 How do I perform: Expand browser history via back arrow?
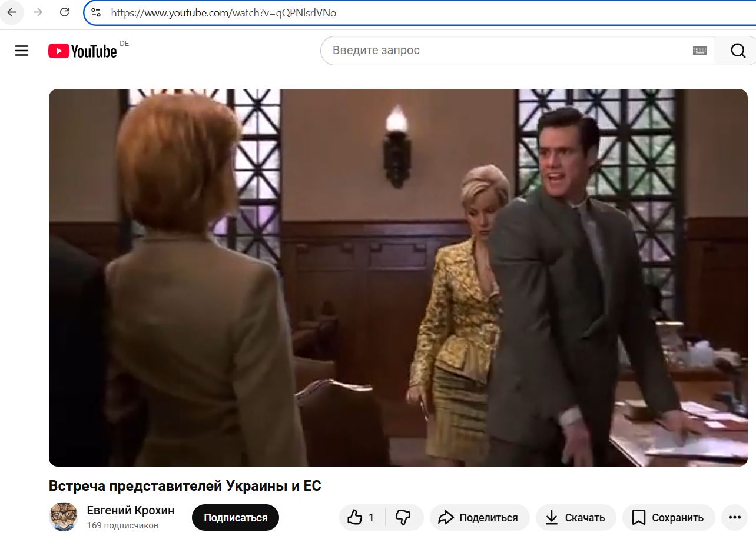[12, 11]
